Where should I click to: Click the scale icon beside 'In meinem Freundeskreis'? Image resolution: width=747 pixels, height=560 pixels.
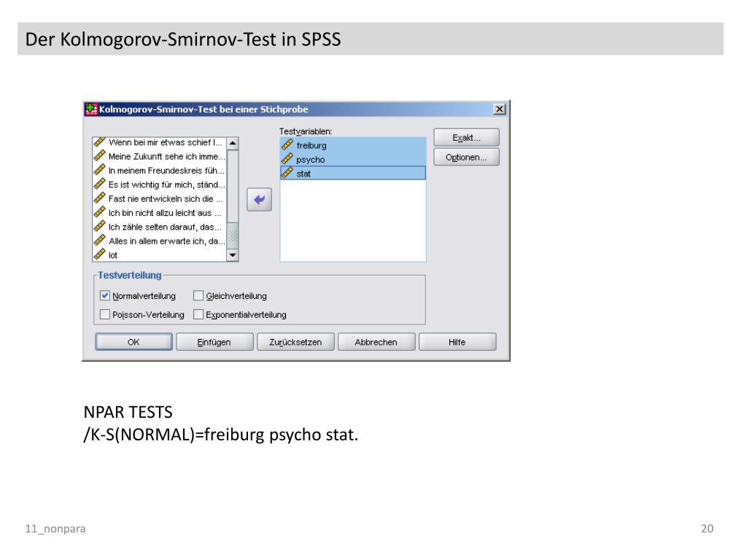pyautogui.click(x=99, y=170)
